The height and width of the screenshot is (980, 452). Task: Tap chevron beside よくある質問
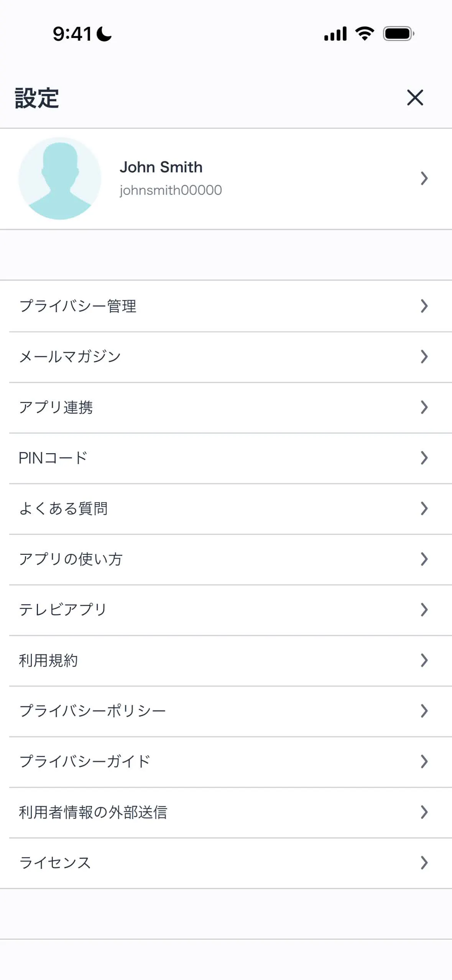click(x=424, y=508)
